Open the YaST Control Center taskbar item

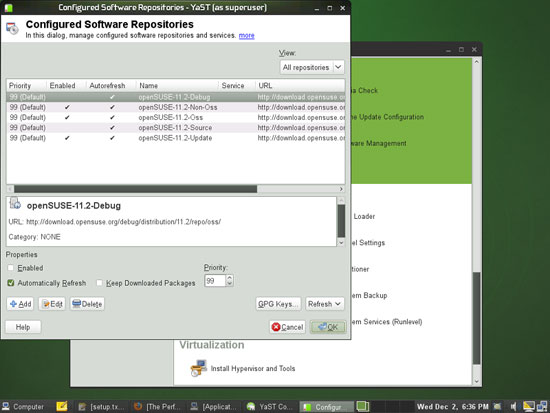pyautogui.click(x=269, y=407)
